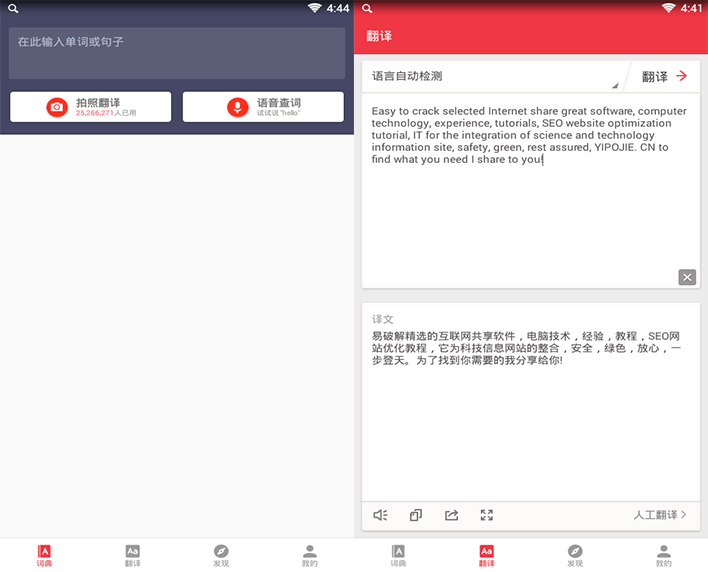
Task: Open the 人工翻译 human translation link
Action: tap(660, 515)
